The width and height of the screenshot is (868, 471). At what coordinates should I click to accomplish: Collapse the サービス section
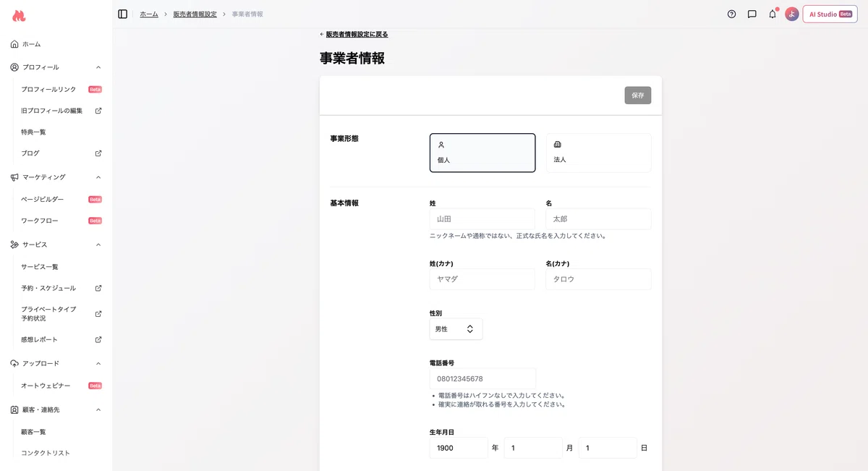pos(98,245)
